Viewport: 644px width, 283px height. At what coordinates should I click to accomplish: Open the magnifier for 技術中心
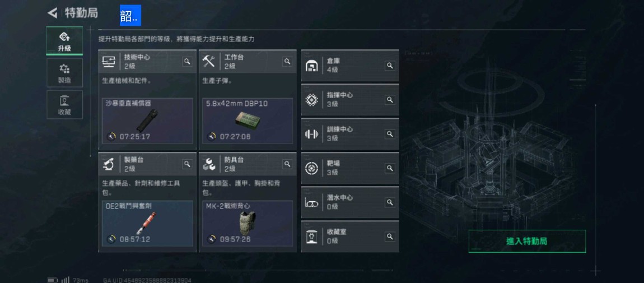pos(187,62)
